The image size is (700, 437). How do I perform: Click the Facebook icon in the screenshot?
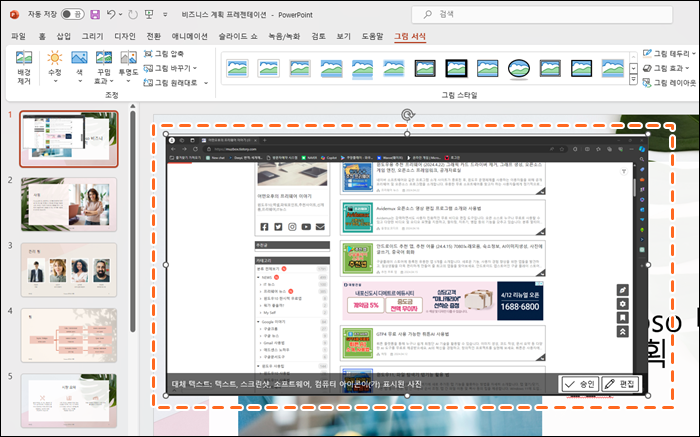pos(264,227)
